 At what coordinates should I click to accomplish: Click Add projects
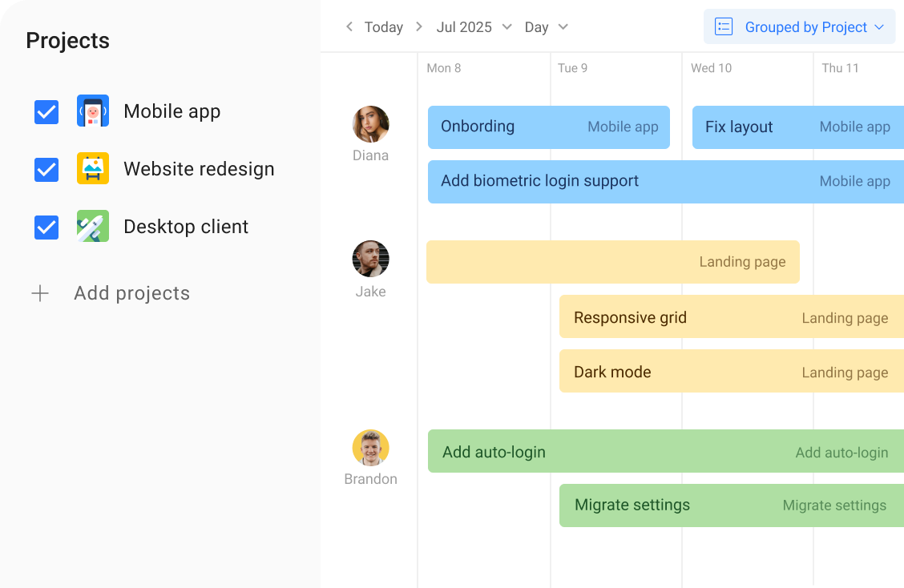point(131,293)
